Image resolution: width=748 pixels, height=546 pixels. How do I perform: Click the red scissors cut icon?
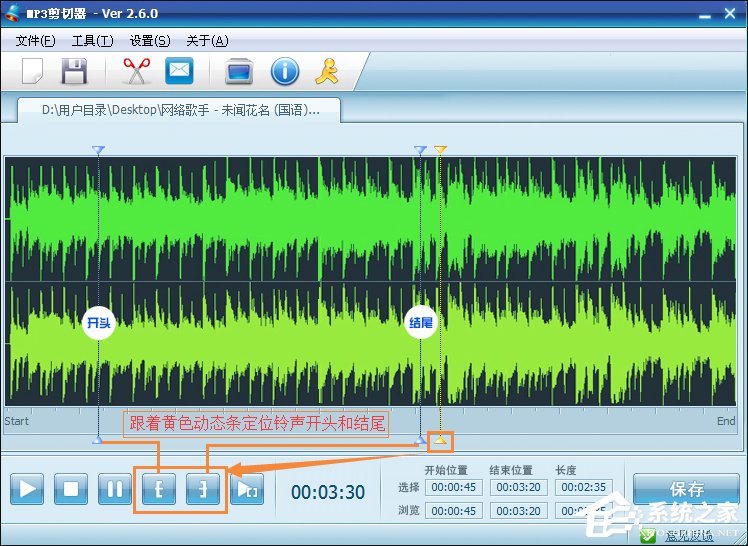[135, 71]
